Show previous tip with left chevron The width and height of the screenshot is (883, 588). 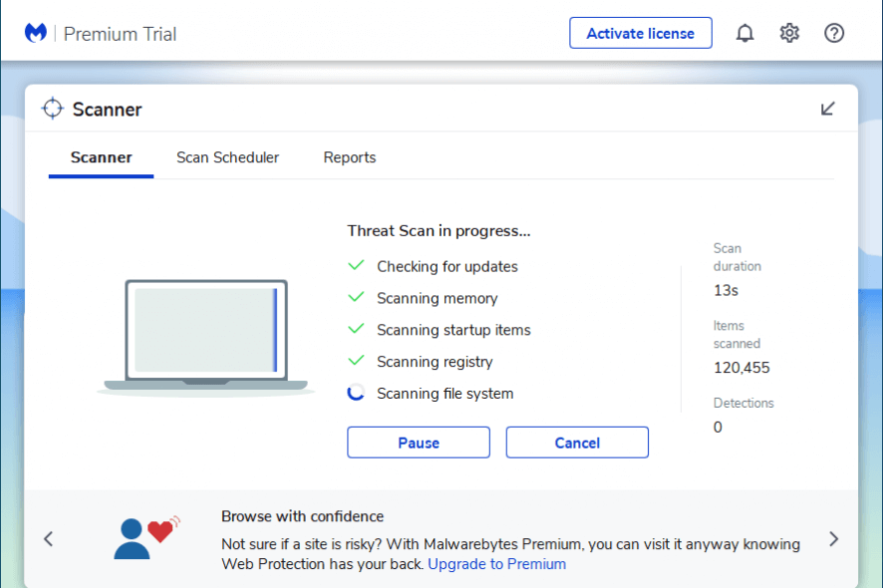[x=49, y=539]
